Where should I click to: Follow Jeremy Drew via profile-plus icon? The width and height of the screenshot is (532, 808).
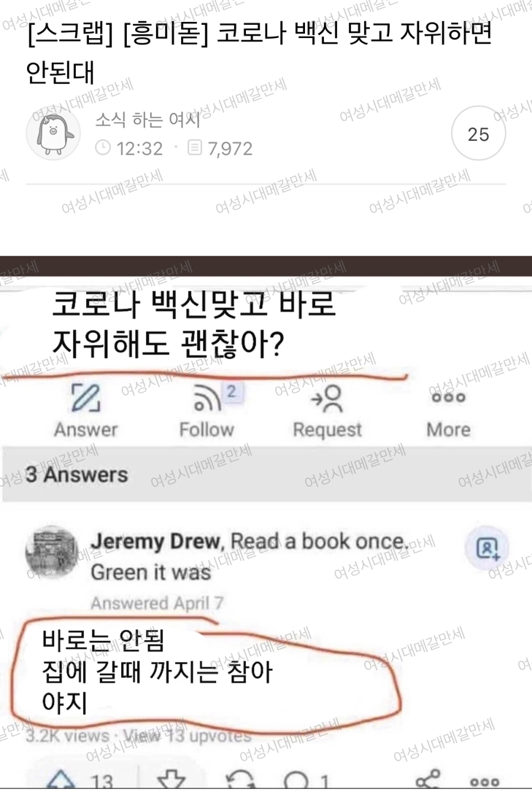tap(487, 548)
